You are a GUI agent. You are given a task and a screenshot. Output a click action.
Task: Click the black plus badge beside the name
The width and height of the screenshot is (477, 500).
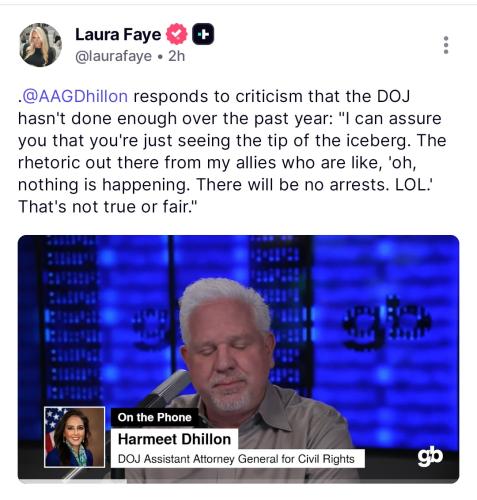click(x=203, y=34)
